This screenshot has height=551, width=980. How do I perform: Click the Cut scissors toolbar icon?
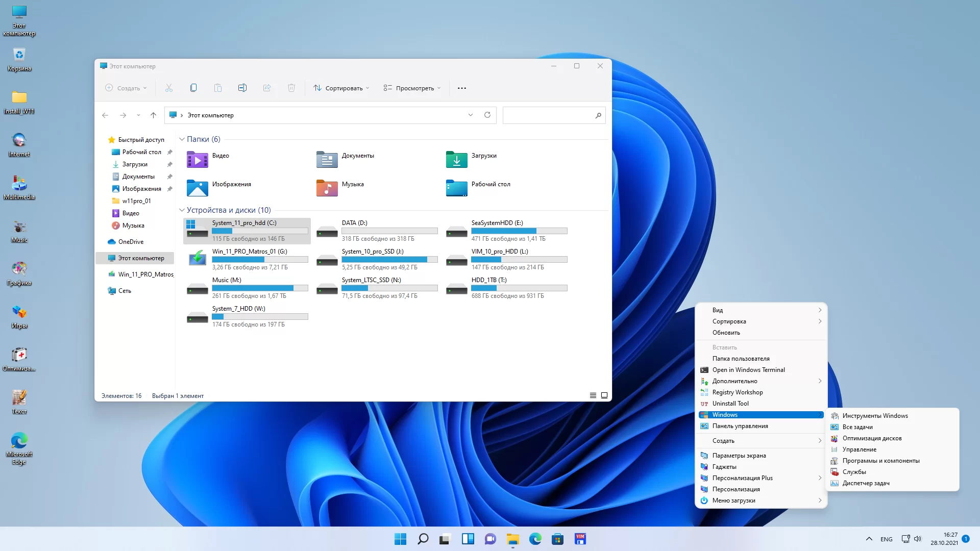coord(169,88)
